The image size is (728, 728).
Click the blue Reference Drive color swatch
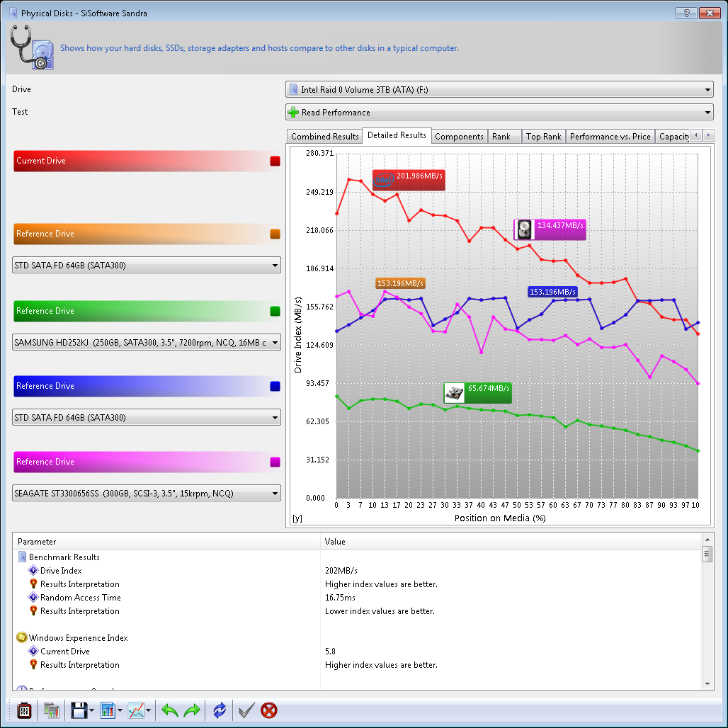275,386
